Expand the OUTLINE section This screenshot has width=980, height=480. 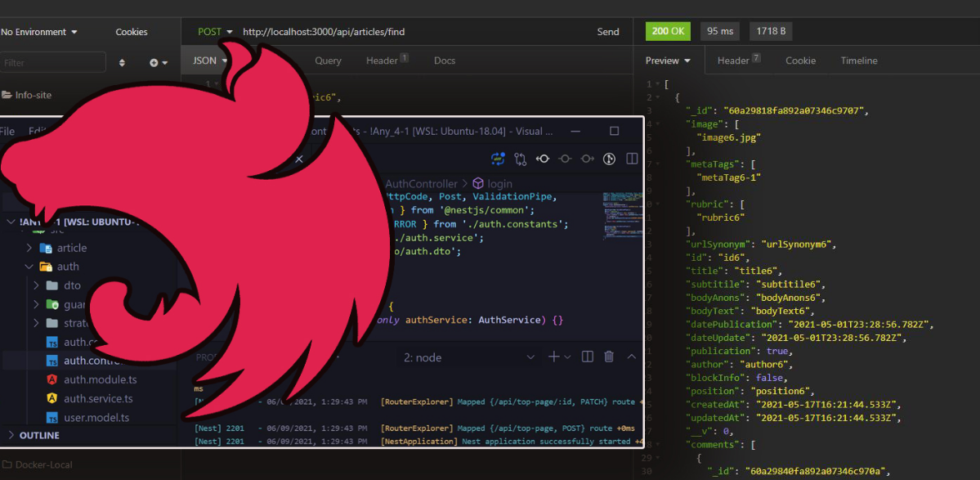tap(39, 435)
